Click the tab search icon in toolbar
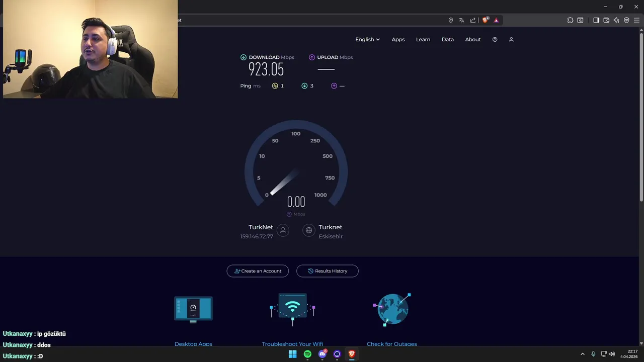Viewport: 644px width, 362px height. [580, 20]
